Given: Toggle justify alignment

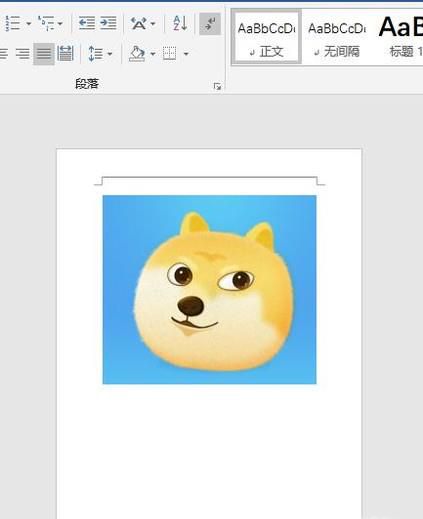Looking at the screenshot, I should tap(44, 53).
